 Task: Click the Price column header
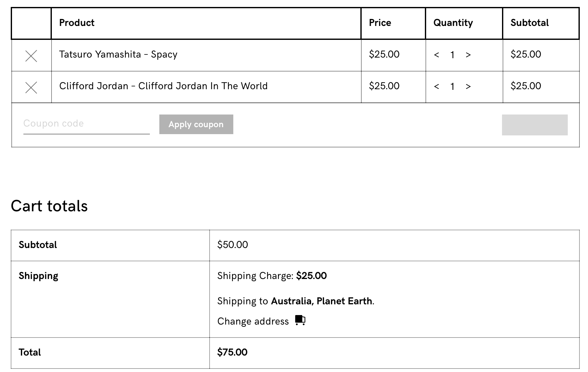click(380, 23)
